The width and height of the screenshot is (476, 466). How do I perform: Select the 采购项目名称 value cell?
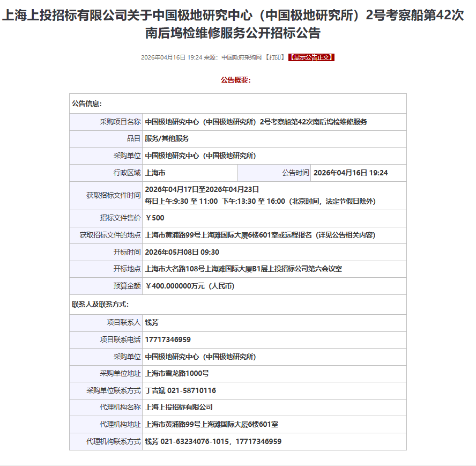[x=256, y=122]
